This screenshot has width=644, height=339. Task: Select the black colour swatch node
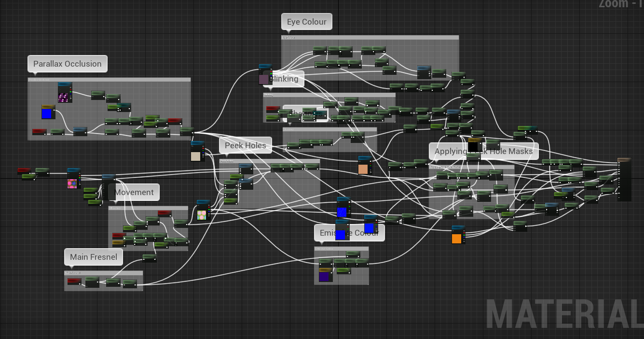(475, 145)
